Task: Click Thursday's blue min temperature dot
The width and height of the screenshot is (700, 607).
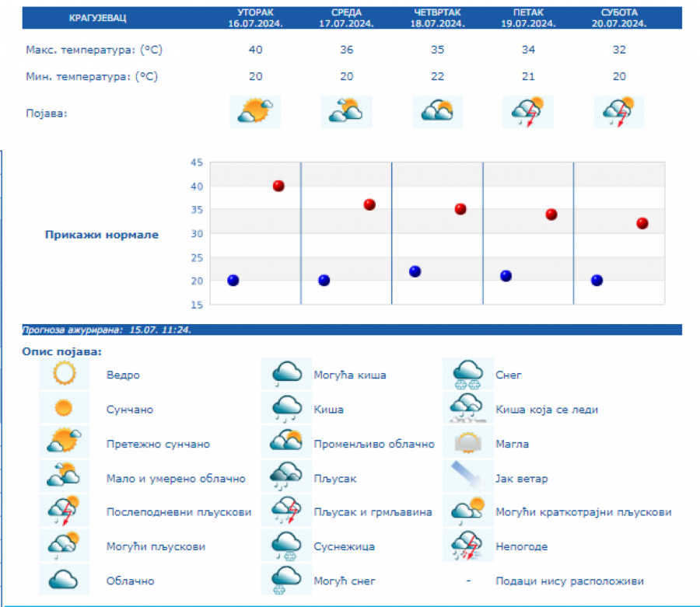Action: (415, 271)
